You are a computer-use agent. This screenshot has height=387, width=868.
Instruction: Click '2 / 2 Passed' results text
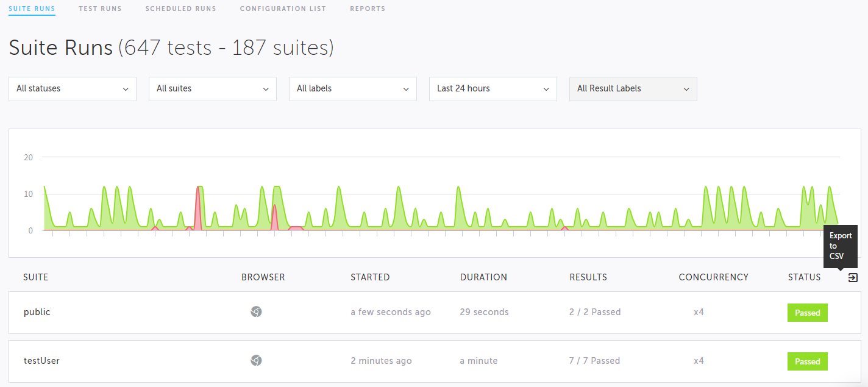[x=595, y=312]
